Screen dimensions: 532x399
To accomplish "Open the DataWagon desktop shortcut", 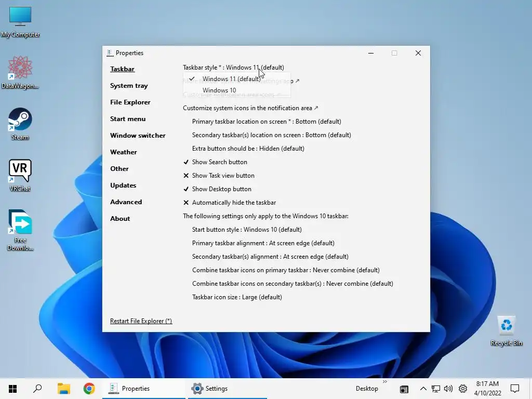I will pyautogui.click(x=20, y=73).
